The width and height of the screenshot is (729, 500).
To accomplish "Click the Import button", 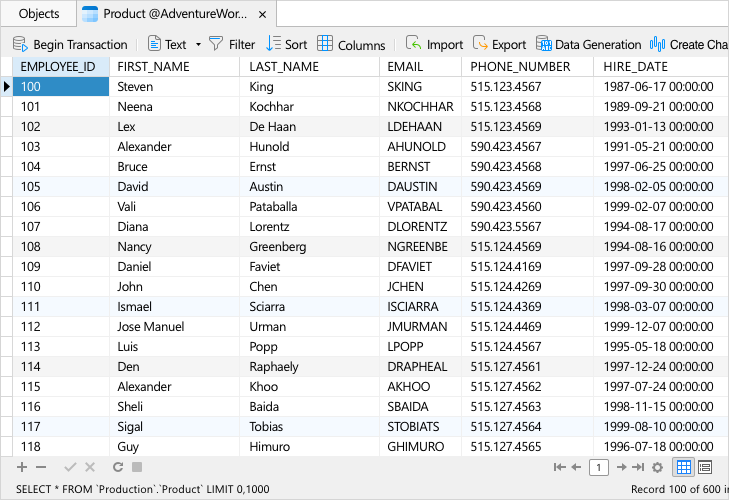I will (434, 44).
